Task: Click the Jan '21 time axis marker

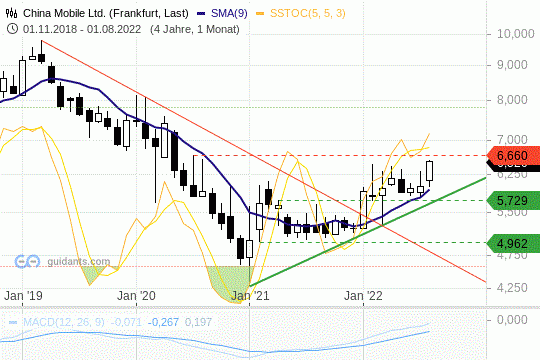Action: [250, 296]
